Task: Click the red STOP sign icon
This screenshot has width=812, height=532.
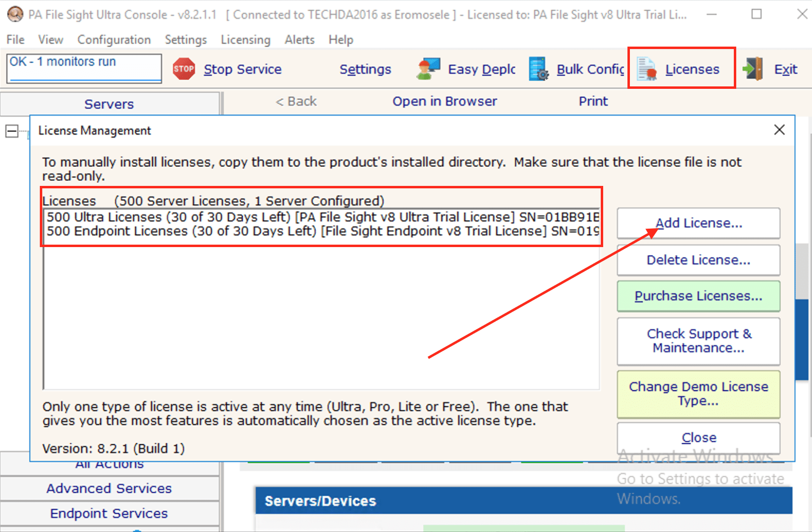Action: click(x=184, y=69)
